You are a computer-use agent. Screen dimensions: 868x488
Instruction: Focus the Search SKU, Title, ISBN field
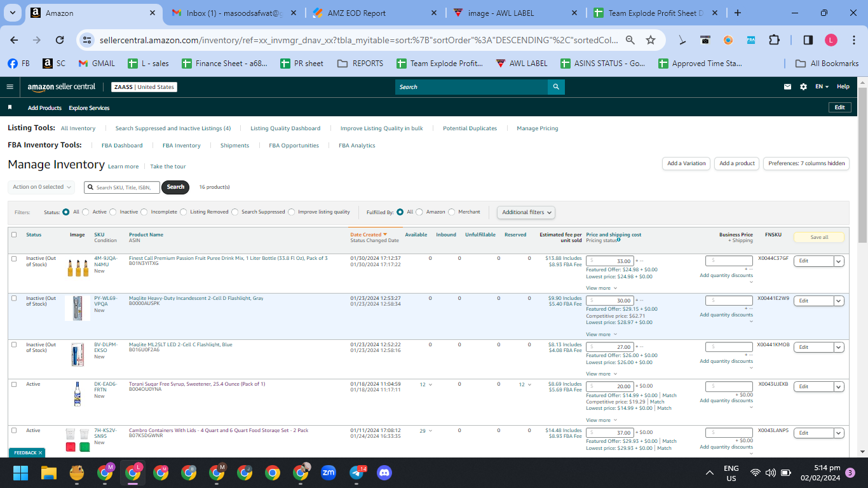pyautogui.click(x=122, y=187)
